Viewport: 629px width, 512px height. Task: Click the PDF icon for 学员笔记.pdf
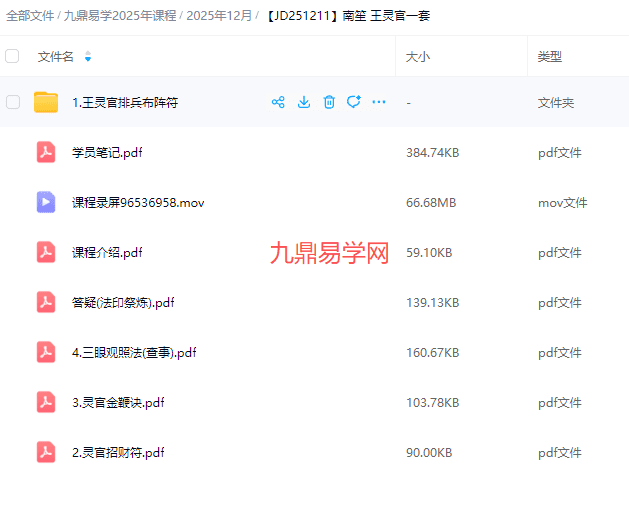pos(46,152)
